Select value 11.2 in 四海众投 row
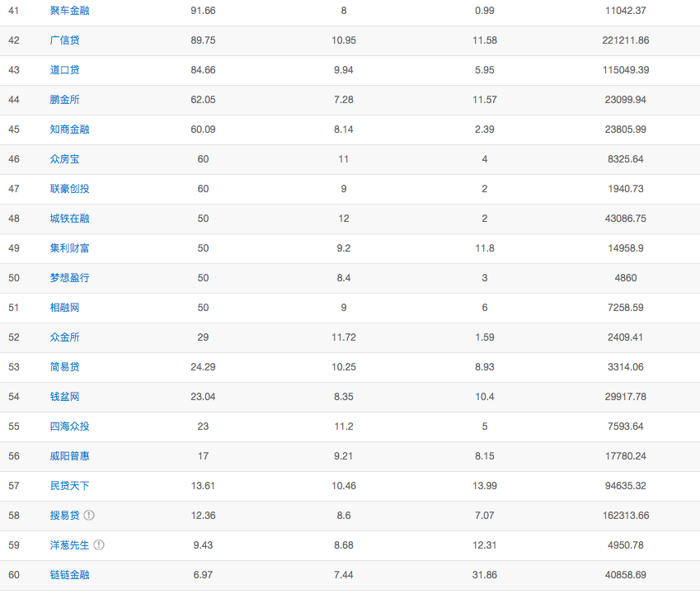Image resolution: width=700 pixels, height=594 pixels. click(344, 426)
